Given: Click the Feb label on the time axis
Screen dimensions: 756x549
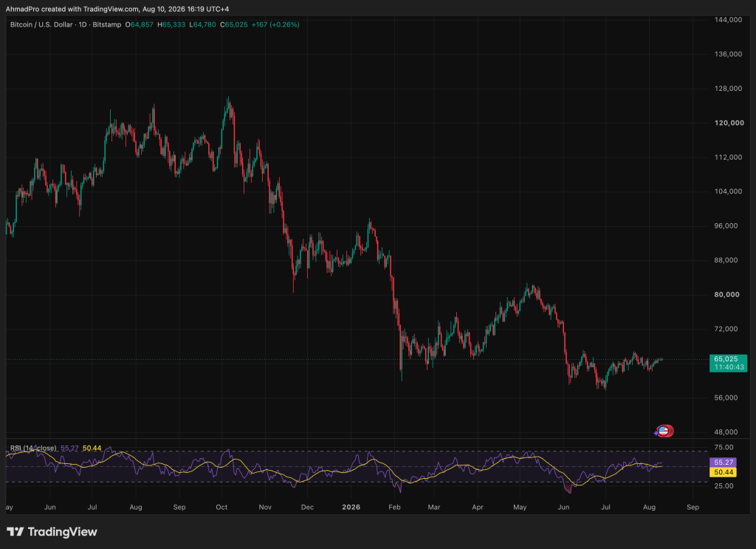Looking at the screenshot, I should [x=395, y=507].
